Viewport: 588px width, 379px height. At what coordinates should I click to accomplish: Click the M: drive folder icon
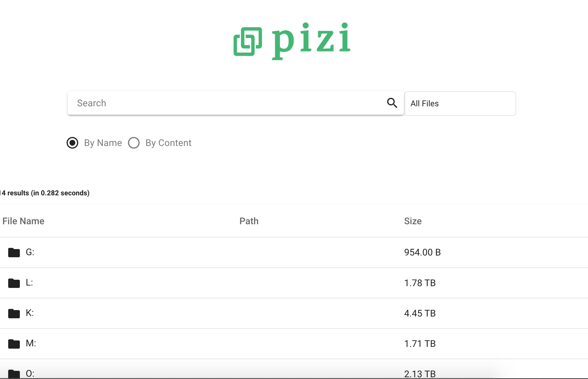tap(14, 344)
